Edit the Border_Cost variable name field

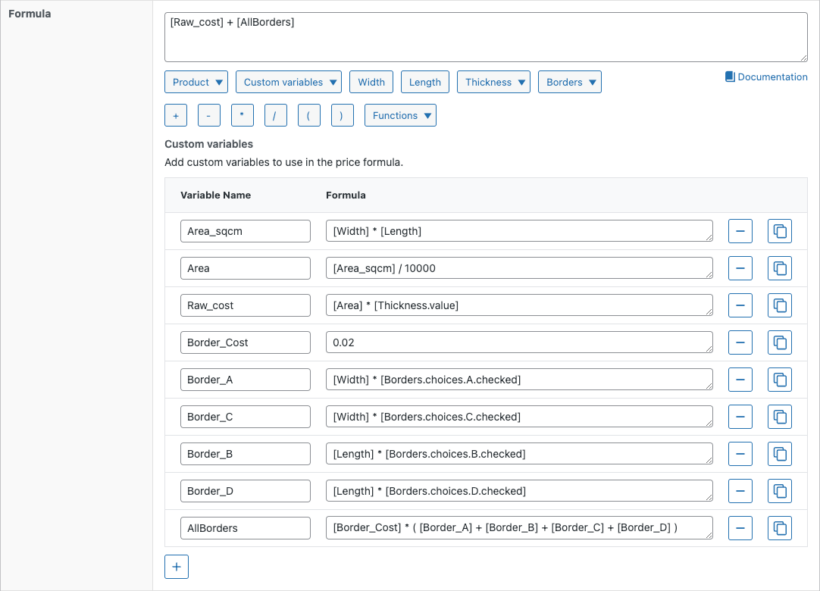click(x=245, y=342)
